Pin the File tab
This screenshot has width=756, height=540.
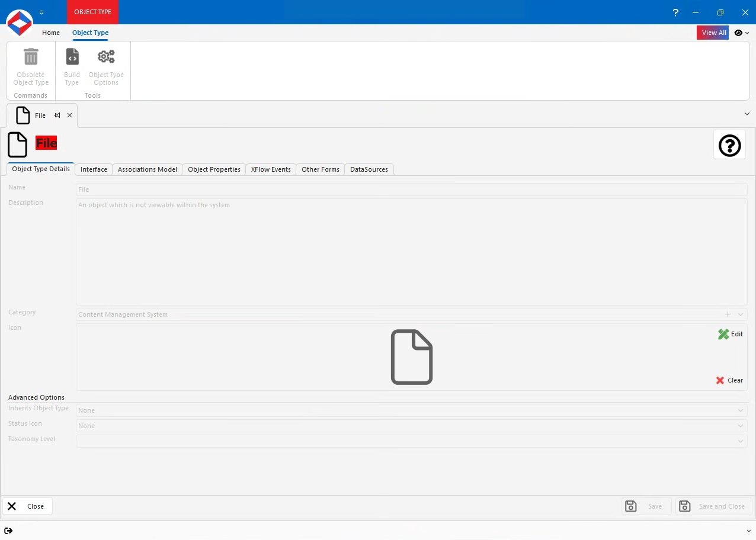(x=57, y=115)
